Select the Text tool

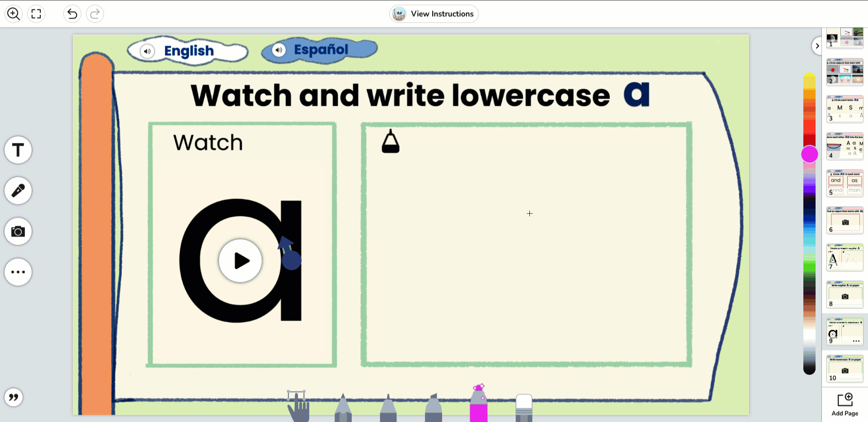pyautogui.click(x=18, y=150)
